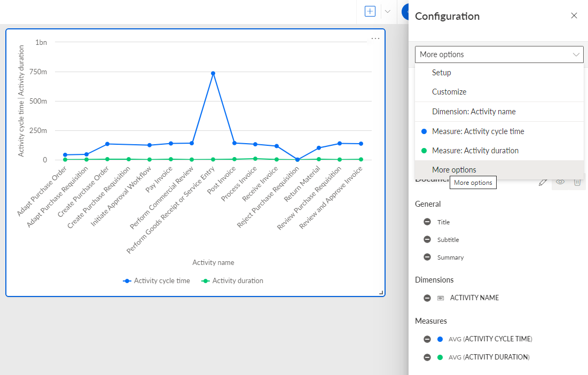The image size is (588, 375).
Task: Open the chart's three-dot options menu
Action: [375, 38]
